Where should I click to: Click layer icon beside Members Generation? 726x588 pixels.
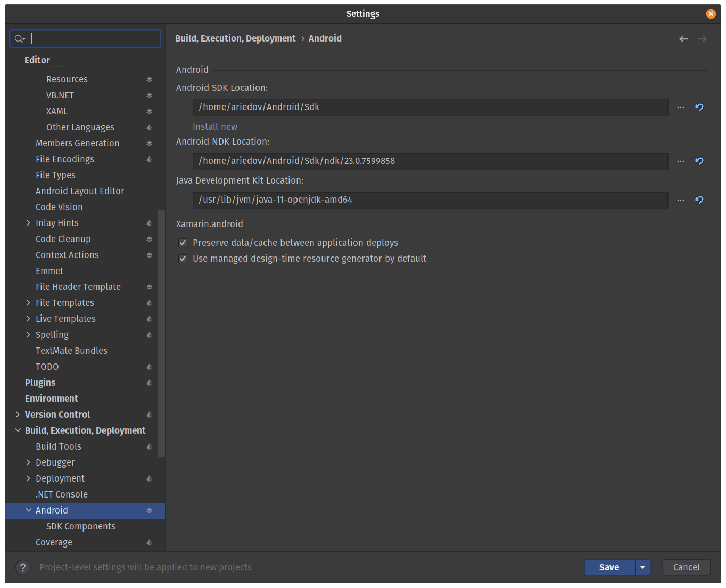pyautogui.click(x=150, y=143)
